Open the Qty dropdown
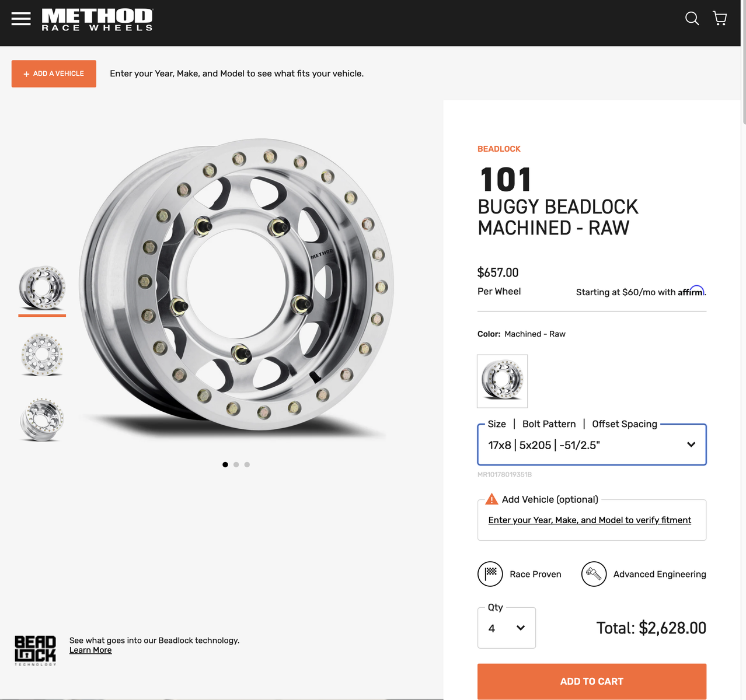 (x=507, y=628)
